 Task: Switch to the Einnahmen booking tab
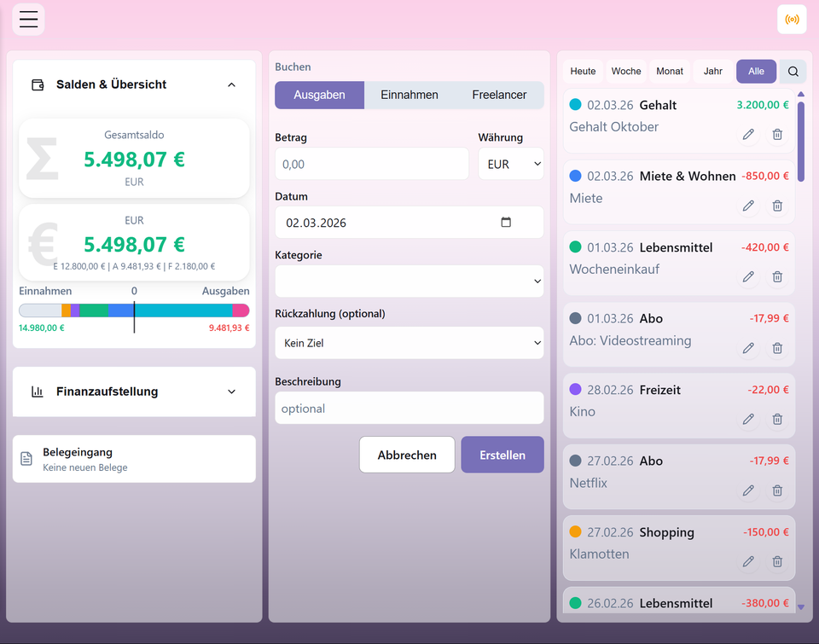409,95
